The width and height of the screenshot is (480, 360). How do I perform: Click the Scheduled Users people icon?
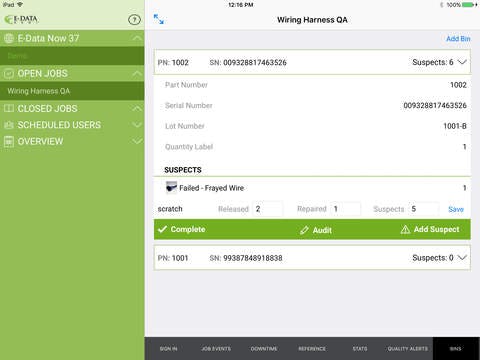click(x=9, y=125)
